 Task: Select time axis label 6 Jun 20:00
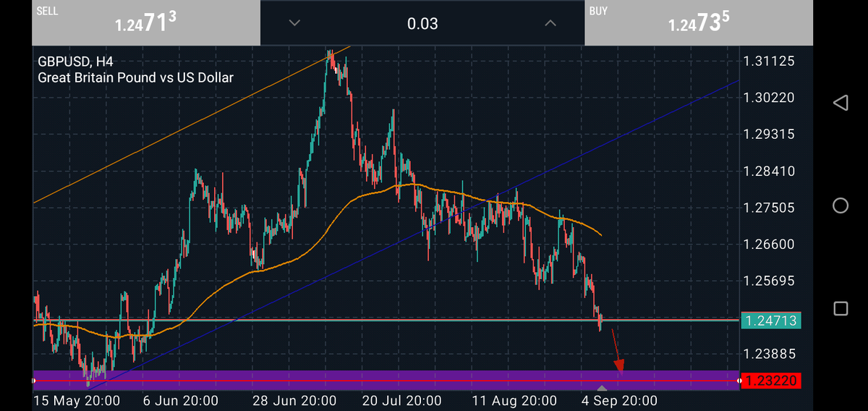click(x=179, y=400)
